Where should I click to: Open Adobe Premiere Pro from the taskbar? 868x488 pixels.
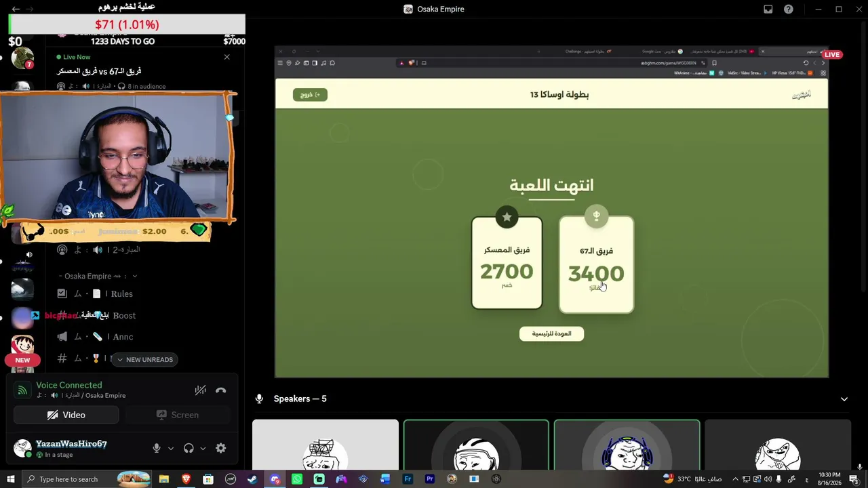[429, 479]
